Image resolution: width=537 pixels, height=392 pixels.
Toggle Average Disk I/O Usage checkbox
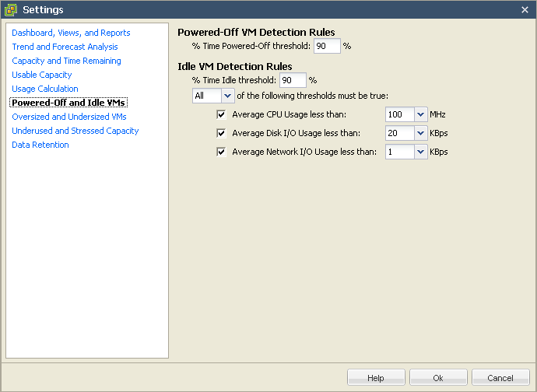pos(221,133)
